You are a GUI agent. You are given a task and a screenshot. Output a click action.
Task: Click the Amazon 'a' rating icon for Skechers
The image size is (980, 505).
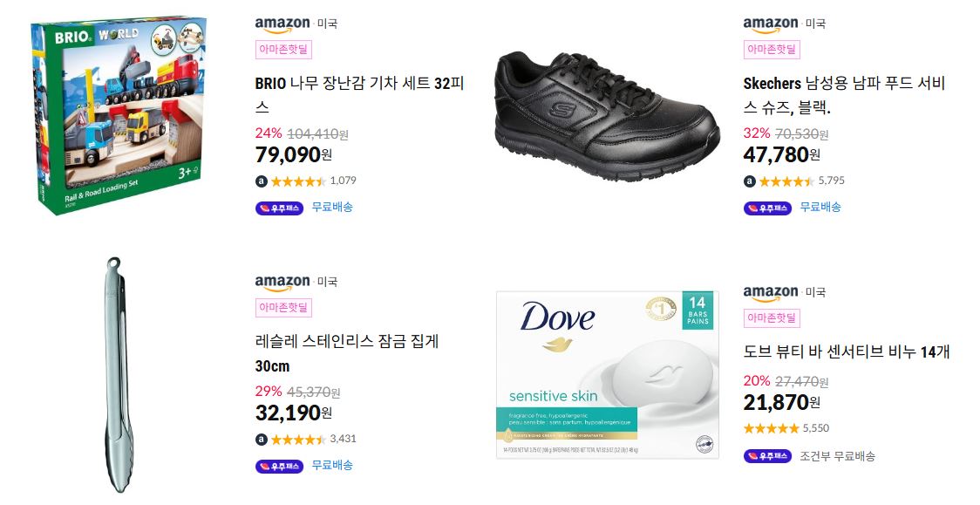(x=749, y=181)
